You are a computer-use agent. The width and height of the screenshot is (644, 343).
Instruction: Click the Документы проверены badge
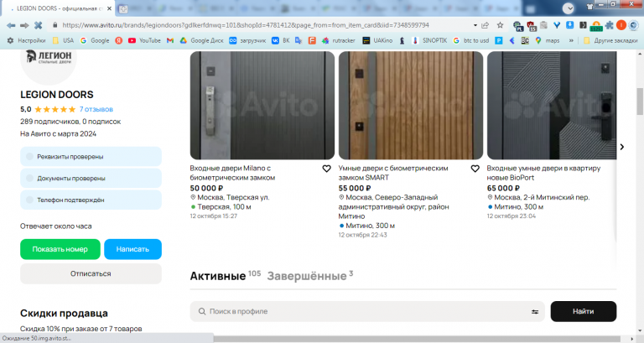tap(91, 179)
